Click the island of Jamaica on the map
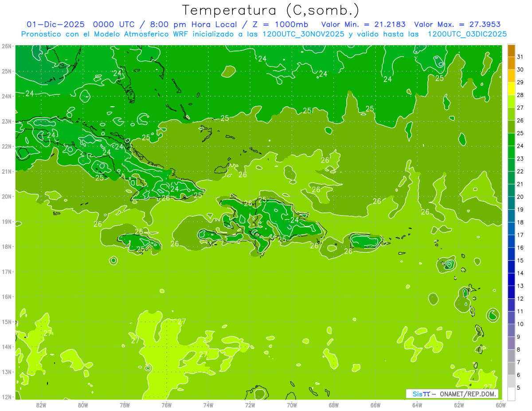This screenshot has height=411, width=532. (x=139, y=243)
